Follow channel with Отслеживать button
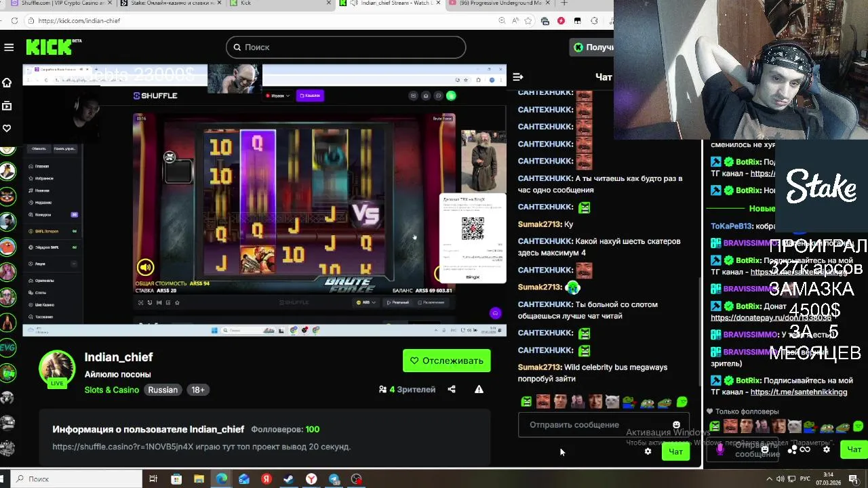868x488 pixels. [447, 361]
